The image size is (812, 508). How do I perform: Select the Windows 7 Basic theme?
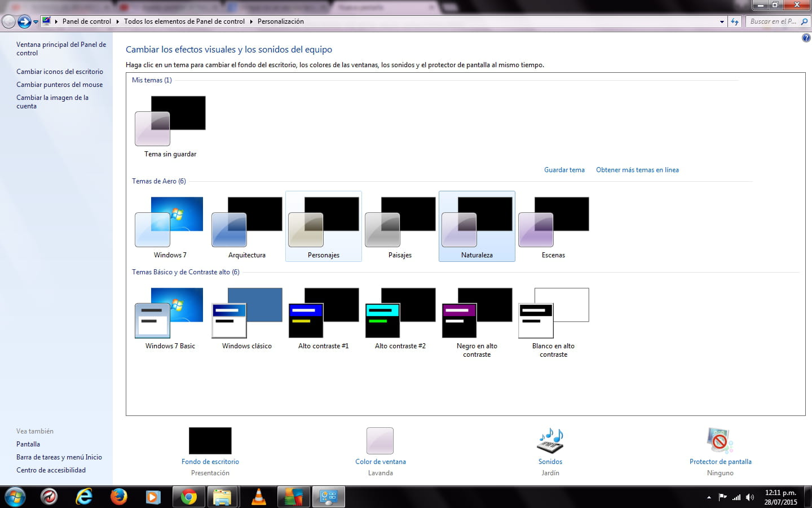pyautogui.click(x=170, y=319)
